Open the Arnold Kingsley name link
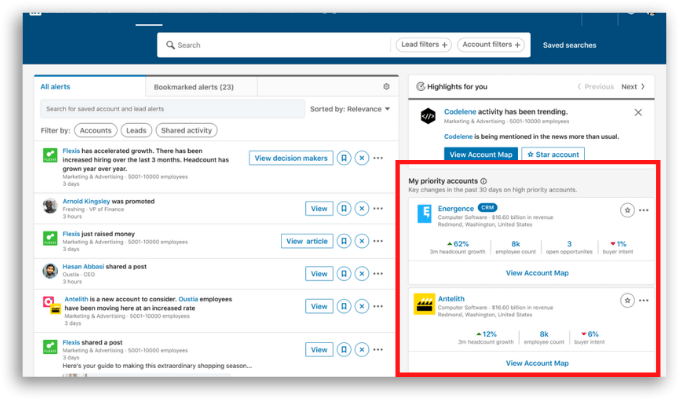The height and width of the screenshot is (400, 700). (x=86, y=201)
